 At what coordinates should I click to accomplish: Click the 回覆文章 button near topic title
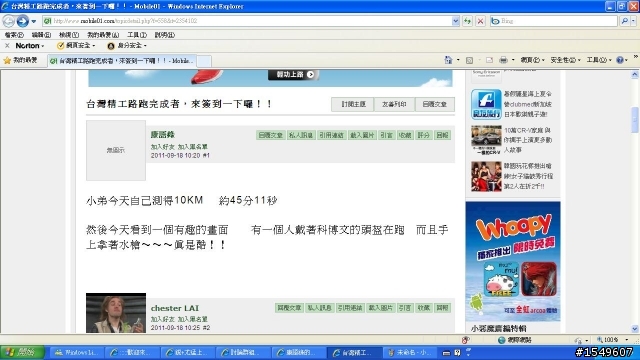click(435, 104)
